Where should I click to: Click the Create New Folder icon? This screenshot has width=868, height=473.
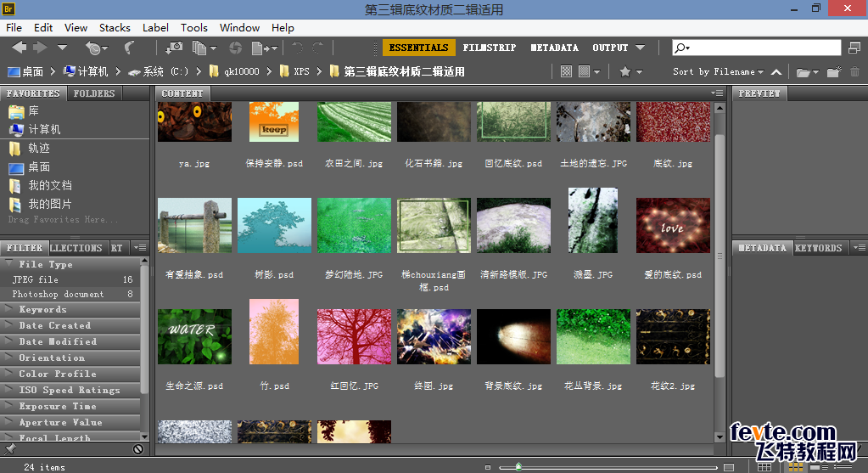click(835, 72)
